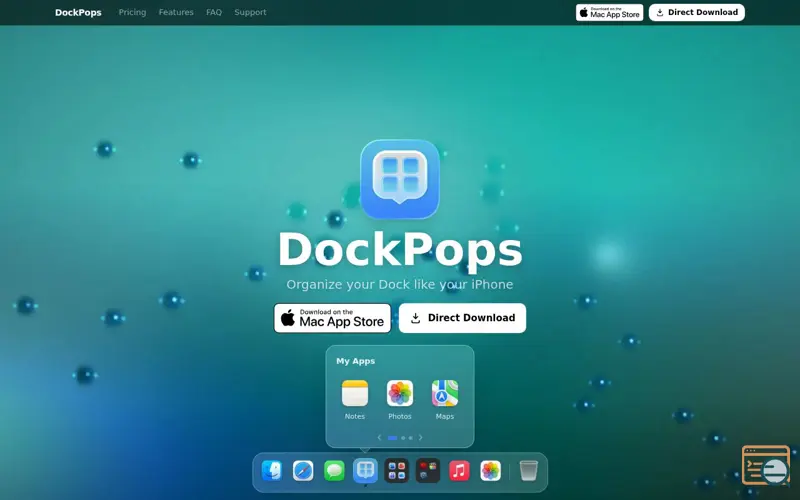This screenshot has width=800, height=500.
Task: Open the Features nav link
Action: pyautogui.click(x=176, y=12)
